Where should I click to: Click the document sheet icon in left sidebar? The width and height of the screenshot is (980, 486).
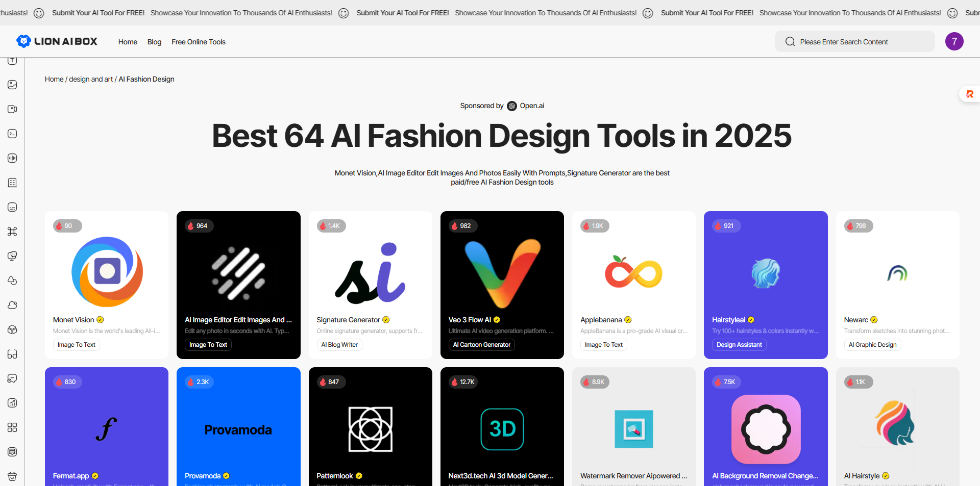click(x=12, y=183)
